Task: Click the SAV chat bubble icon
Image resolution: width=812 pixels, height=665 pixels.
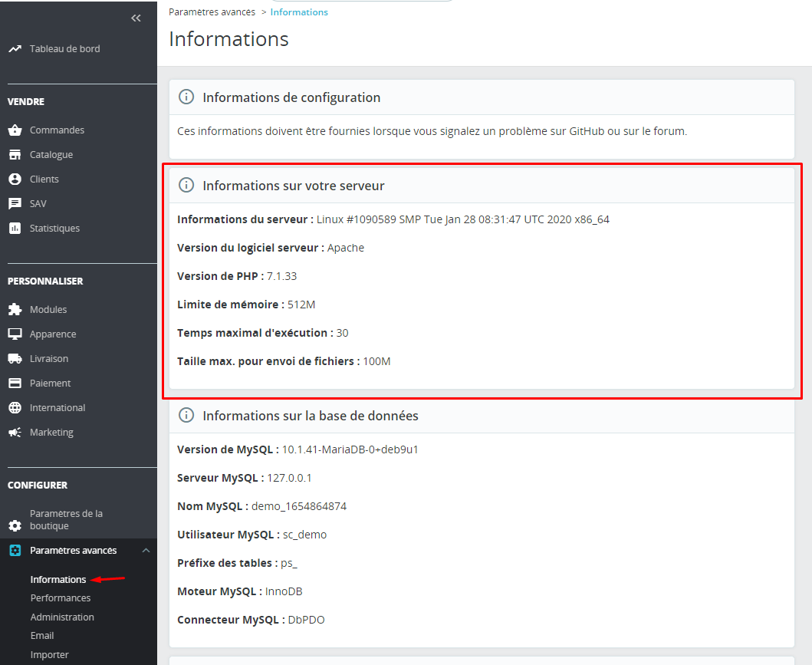Action: pyautogui.click(x=15, y=204)
